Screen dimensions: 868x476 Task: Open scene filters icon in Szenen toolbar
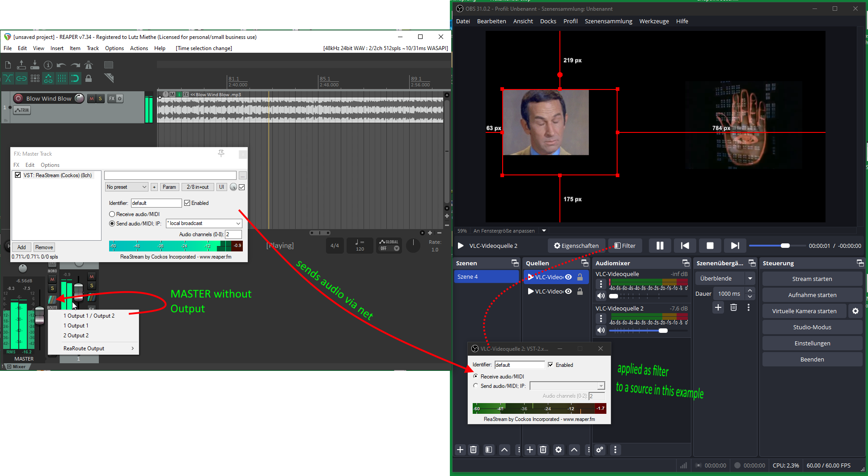(489, 450)
